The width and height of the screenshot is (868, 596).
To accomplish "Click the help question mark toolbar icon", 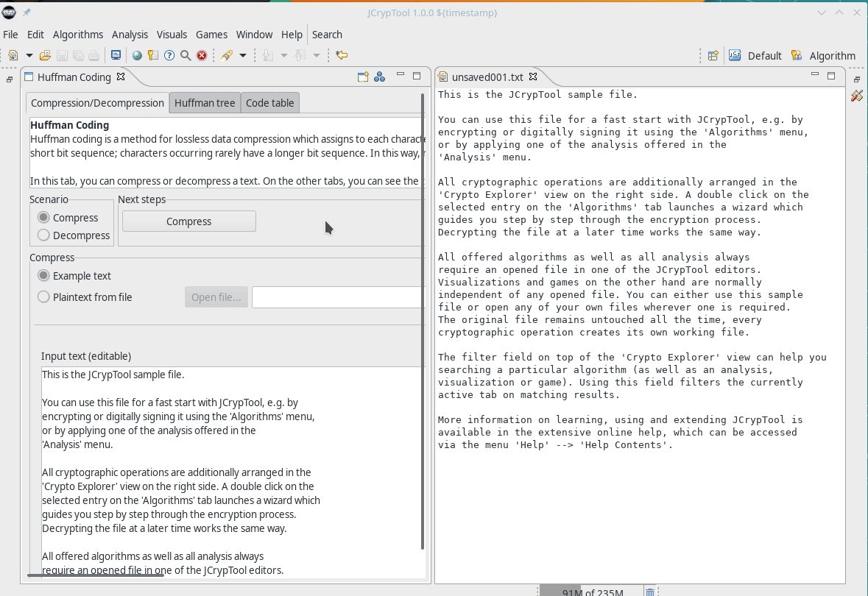I will coord(169,55).
